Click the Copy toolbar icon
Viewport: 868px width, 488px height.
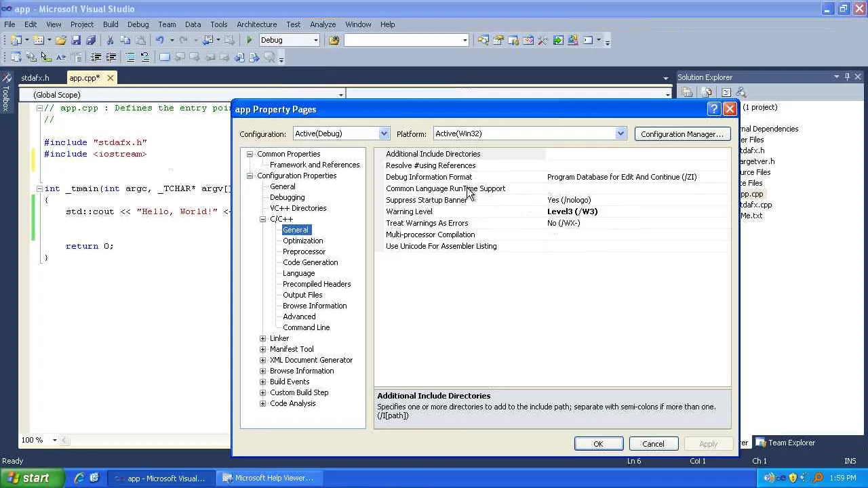(x=125, y=41)
